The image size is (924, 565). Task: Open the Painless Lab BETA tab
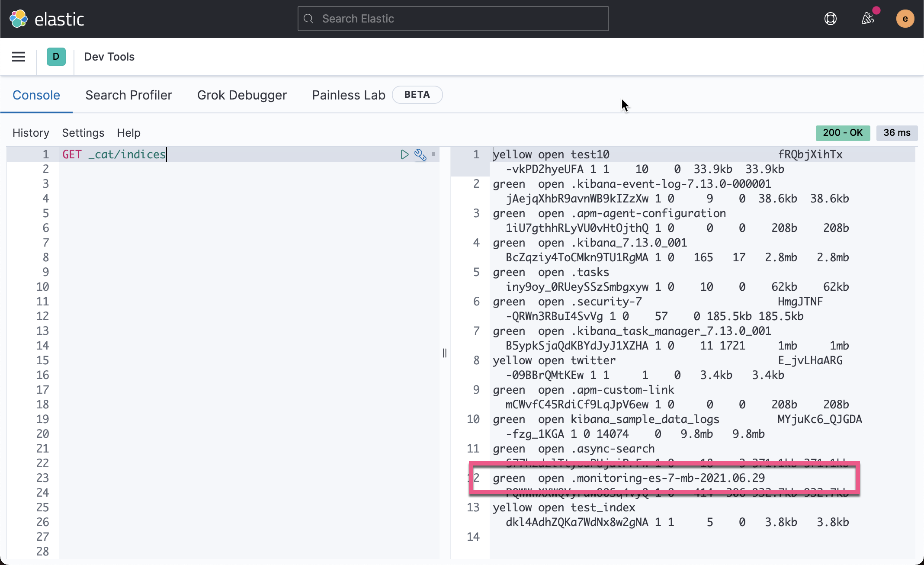[x=348, y=95]
